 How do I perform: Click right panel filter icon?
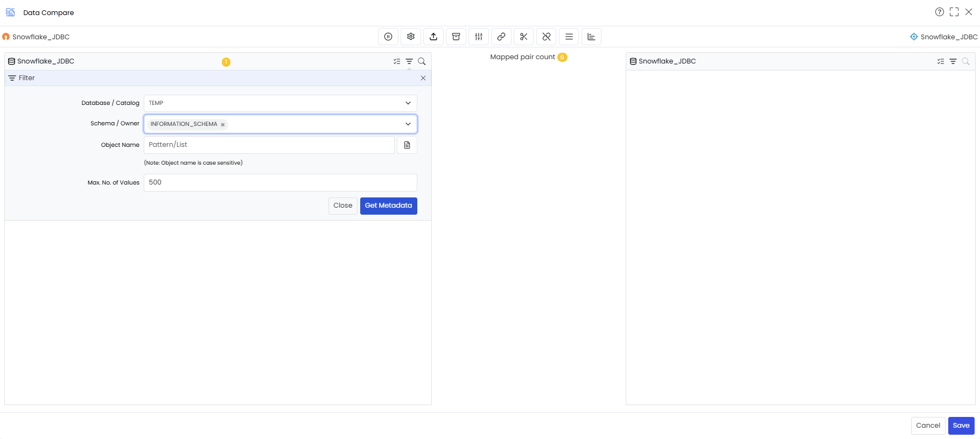[953, 61]
